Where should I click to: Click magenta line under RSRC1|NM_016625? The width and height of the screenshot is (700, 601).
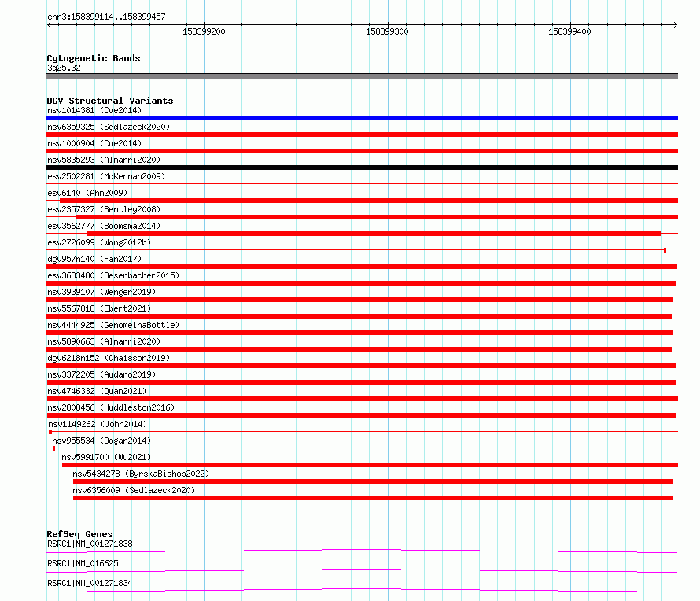(362, 570)
